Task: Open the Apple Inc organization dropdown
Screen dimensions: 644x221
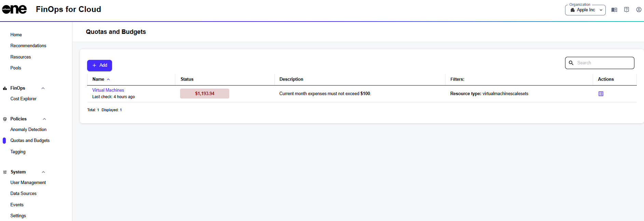Action: (585, 10)
